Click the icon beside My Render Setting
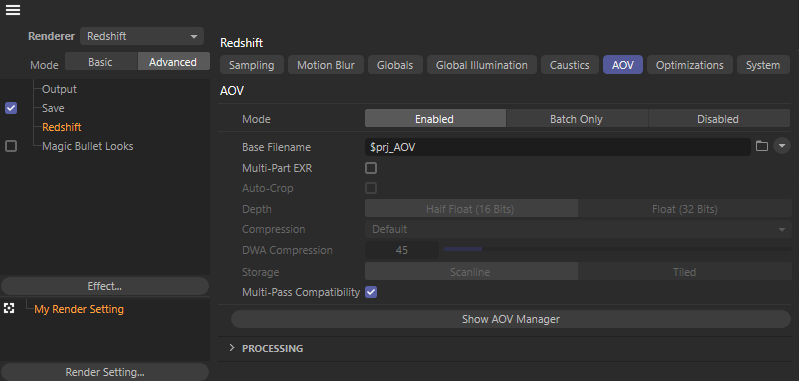799x381 pixels. (x=9, y=308)
